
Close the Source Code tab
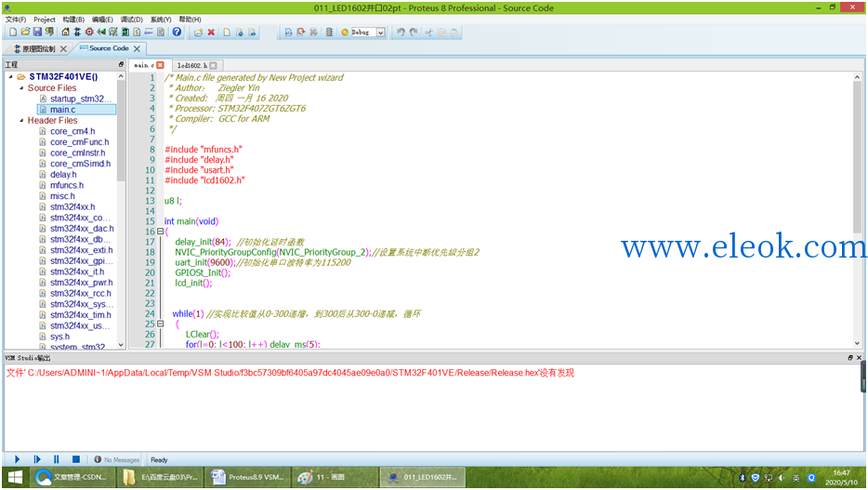pyautogui.click(x=137, y=48)
